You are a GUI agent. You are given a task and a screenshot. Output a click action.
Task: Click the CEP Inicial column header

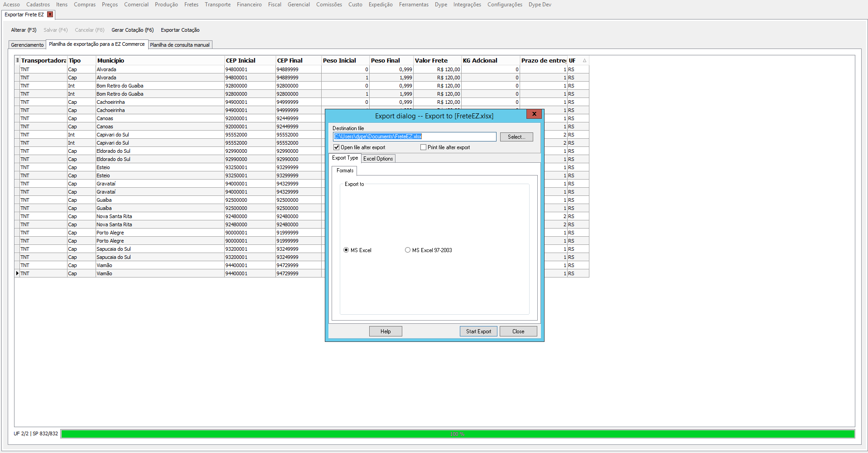(x=250, y=60)
